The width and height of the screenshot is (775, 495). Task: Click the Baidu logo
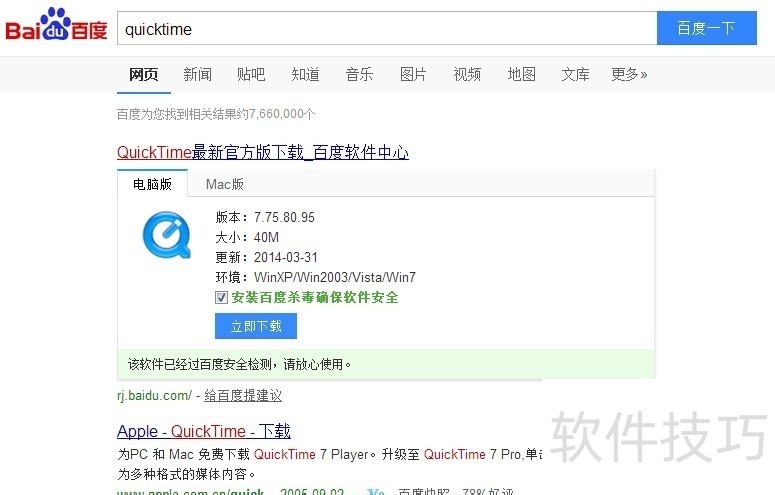pos(56,25)
